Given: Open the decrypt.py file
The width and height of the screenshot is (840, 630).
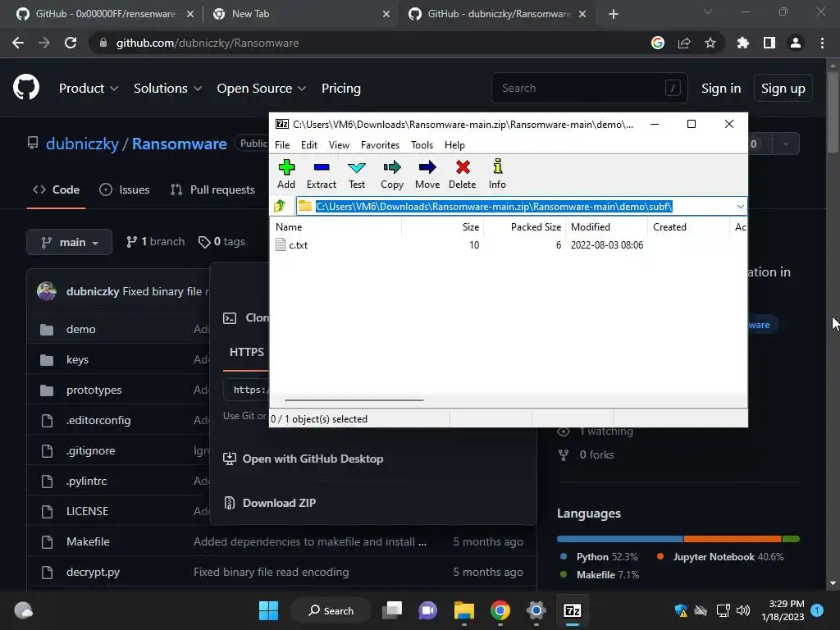Looking at the screenshot, I should coord(93,572).
